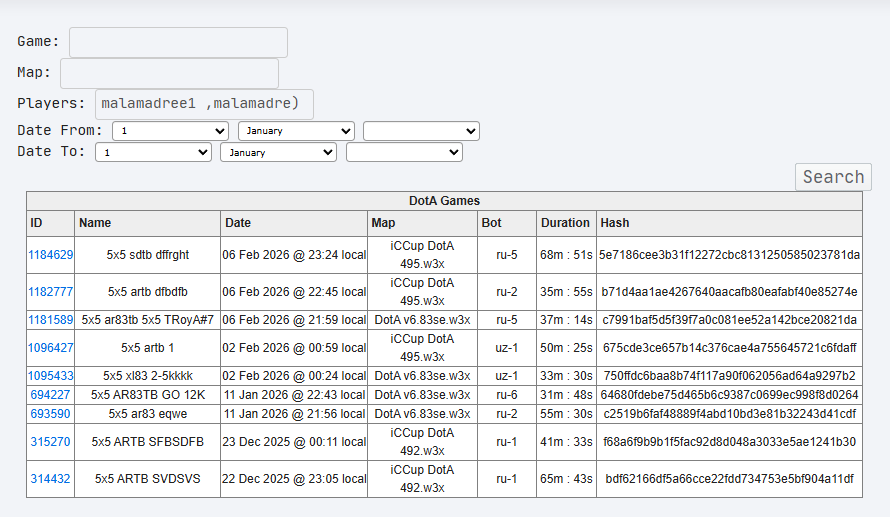Open game ID 1182777
The height and width of the screenshot is (517, 890).
[51, 292]
